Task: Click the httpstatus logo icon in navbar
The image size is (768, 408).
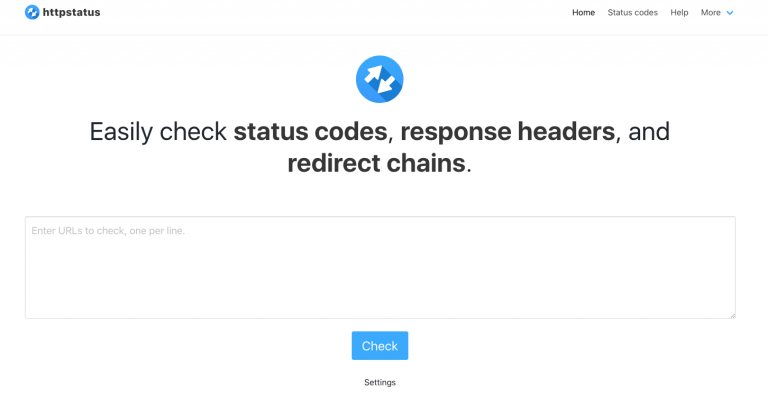Action: [33, 13]
